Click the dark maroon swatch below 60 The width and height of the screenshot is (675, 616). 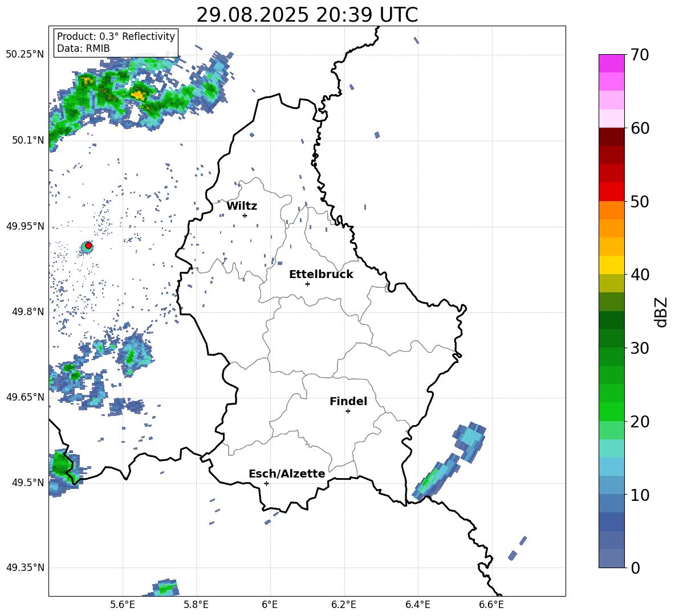(x=611, y=137)
